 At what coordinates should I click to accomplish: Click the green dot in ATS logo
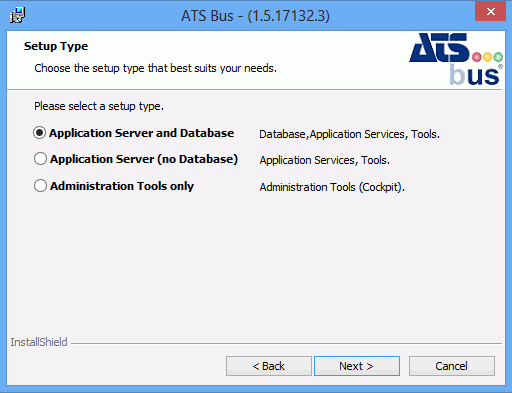[x=498, y=57]
